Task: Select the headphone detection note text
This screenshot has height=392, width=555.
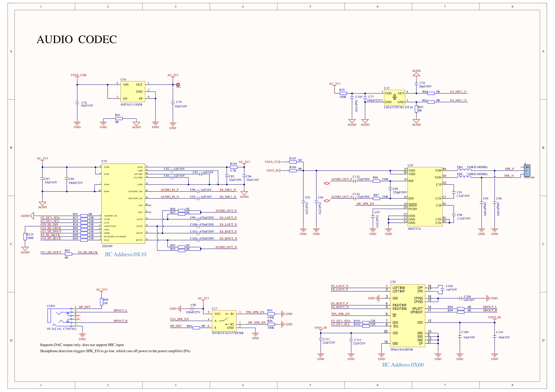Action: tap(115, 351)
